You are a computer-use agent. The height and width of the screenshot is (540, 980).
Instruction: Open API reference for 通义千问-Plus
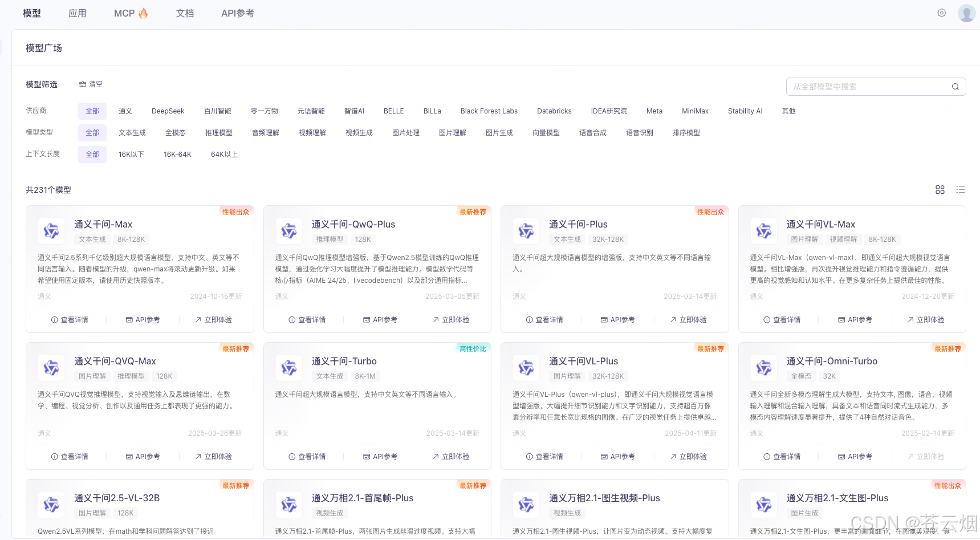coord(617,320)
